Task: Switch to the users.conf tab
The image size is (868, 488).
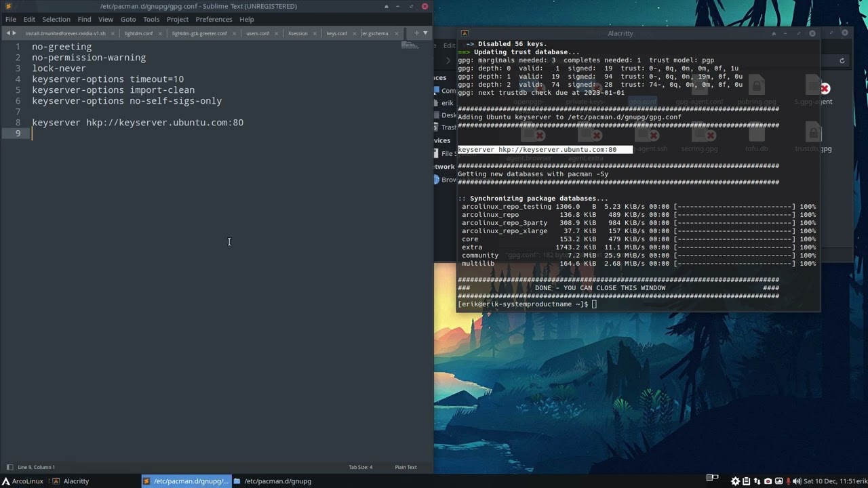Action: click(258, 33)
